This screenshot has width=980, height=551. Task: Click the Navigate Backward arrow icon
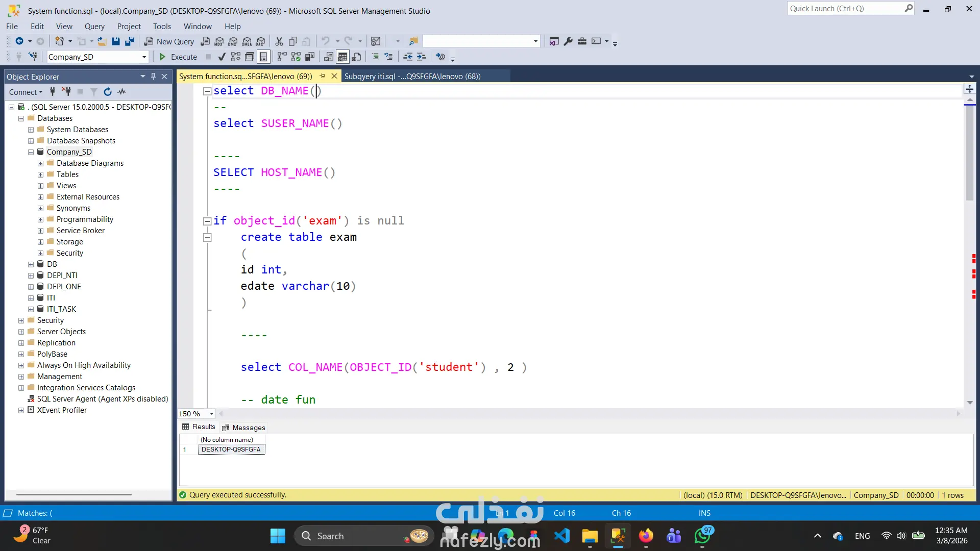[x=19, y=41]
